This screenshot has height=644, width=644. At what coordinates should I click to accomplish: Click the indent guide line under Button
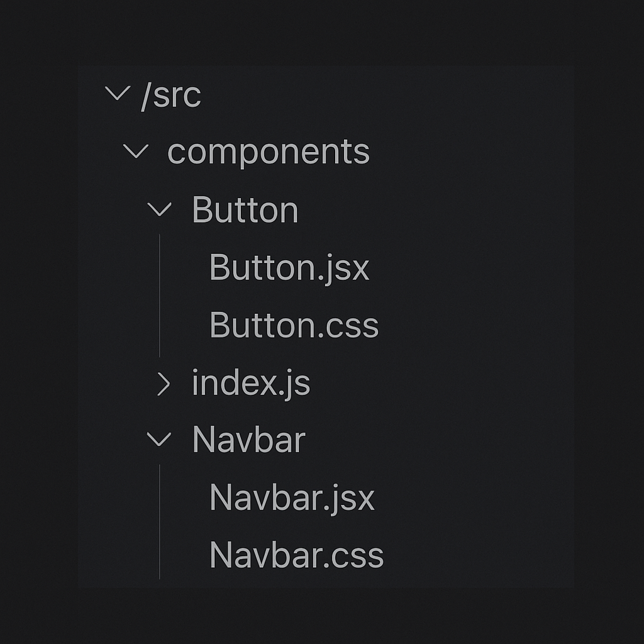coord(159,296)
